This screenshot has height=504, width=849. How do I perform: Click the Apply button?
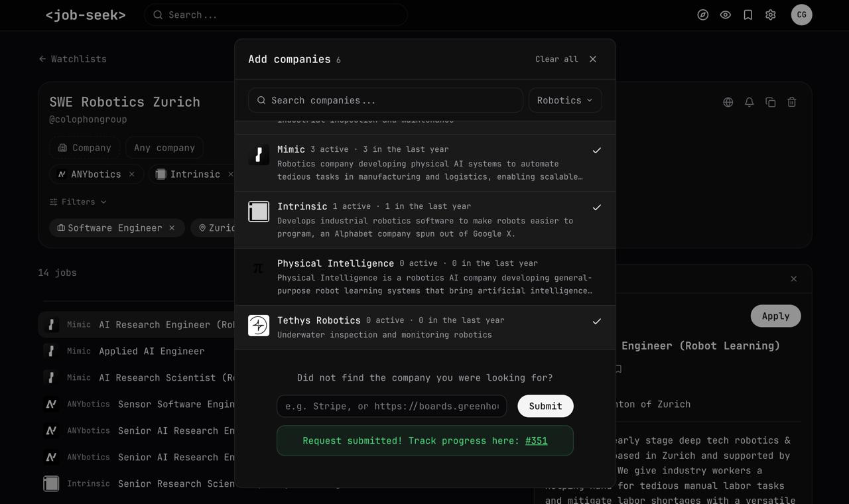click(776, 316)
